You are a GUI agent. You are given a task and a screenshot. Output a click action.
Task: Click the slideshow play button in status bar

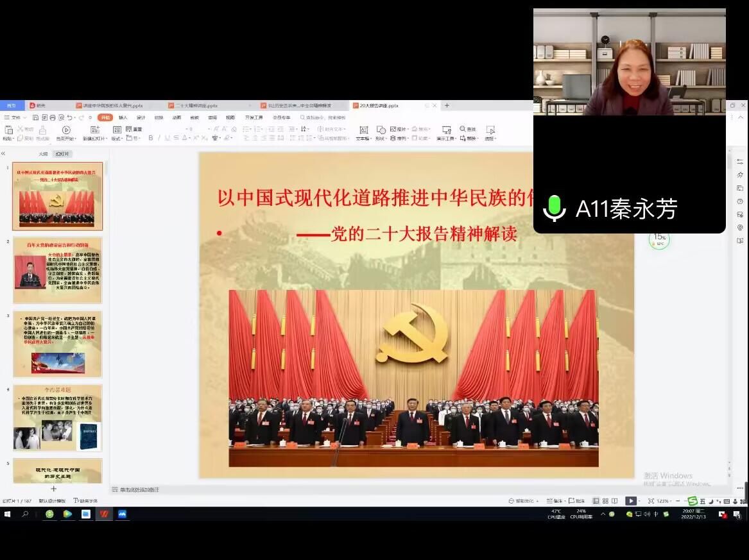pos(630,501)
